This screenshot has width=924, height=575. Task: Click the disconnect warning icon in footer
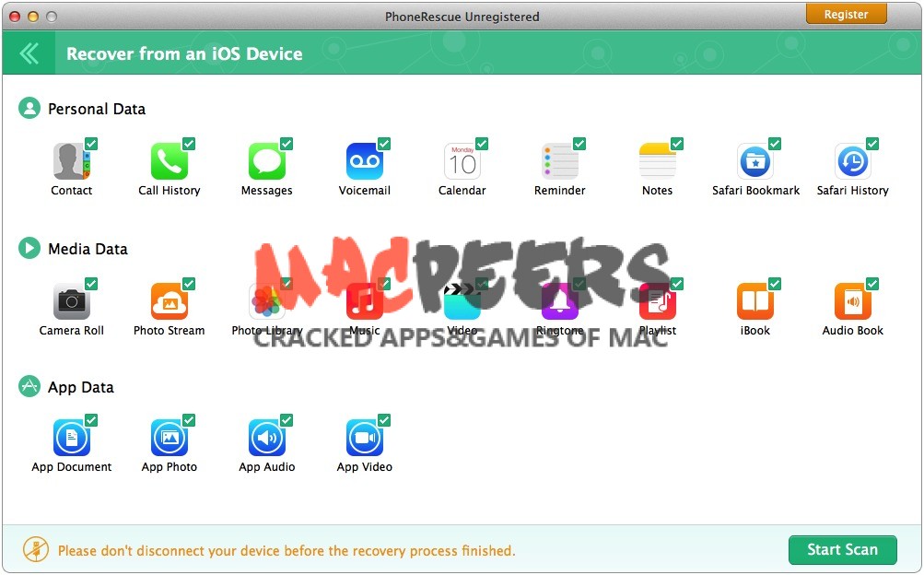tap(36, 550)
